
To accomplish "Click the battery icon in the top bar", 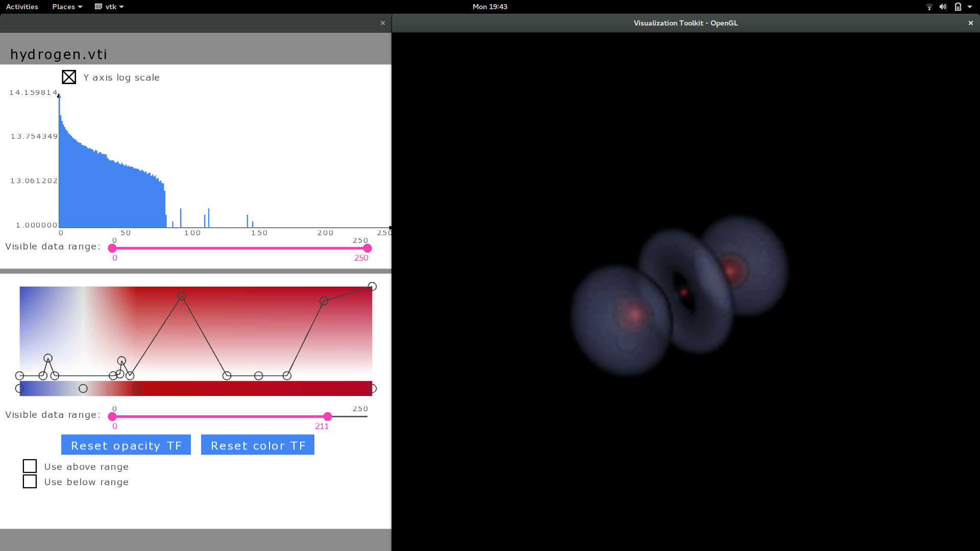I will 959,7.
